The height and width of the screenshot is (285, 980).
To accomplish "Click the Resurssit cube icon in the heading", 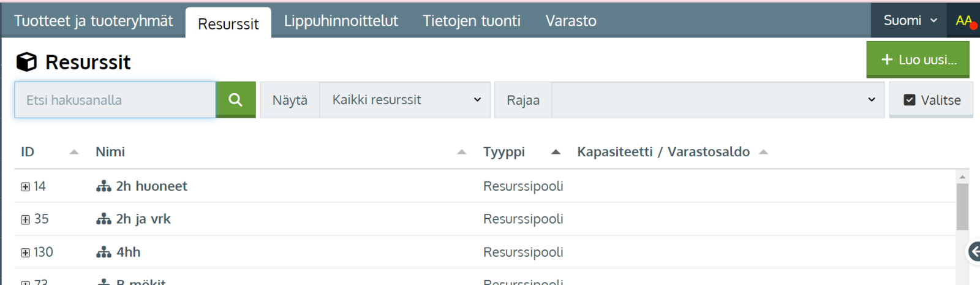I will click(x=26, y=62).
